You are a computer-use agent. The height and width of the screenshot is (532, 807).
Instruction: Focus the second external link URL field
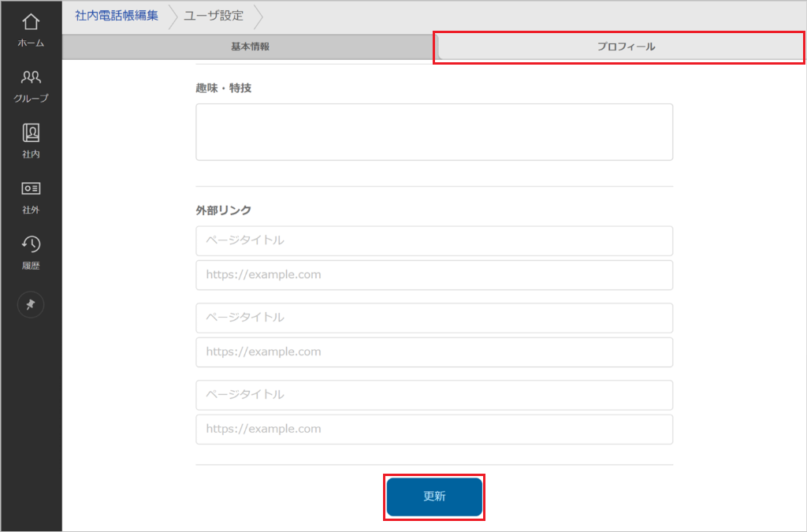[x=433, y=352]
